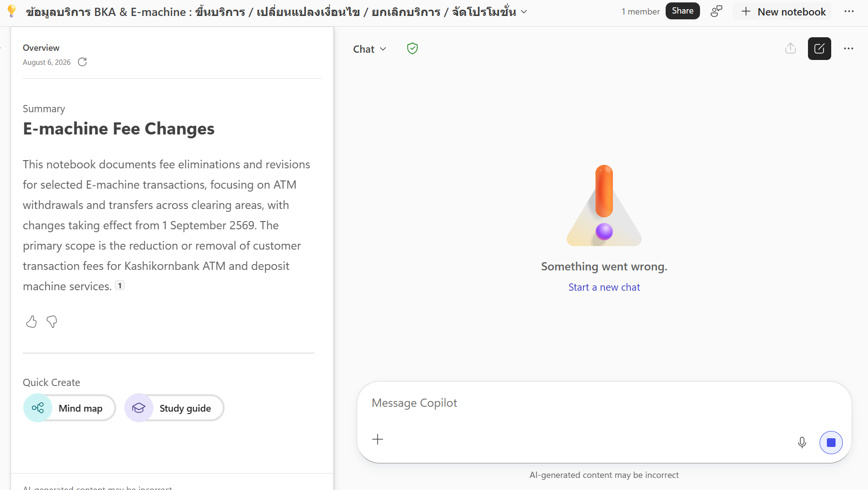Refresh the Overview summary
Screen dimensions: 868x490
coord(82,62)
